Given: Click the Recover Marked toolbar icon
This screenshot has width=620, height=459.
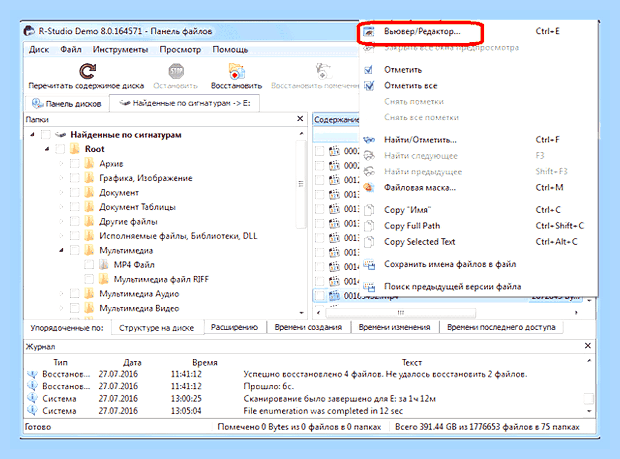Looking at the screenshot, I should pos(323,71).
